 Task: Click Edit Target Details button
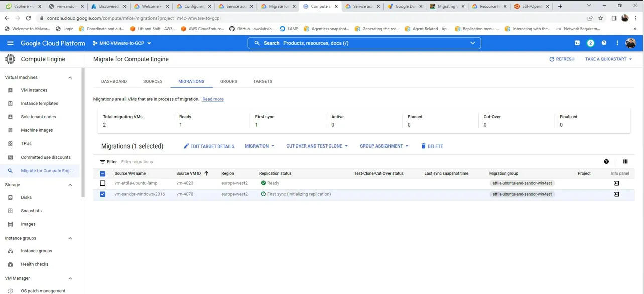(x=209, y=146)
